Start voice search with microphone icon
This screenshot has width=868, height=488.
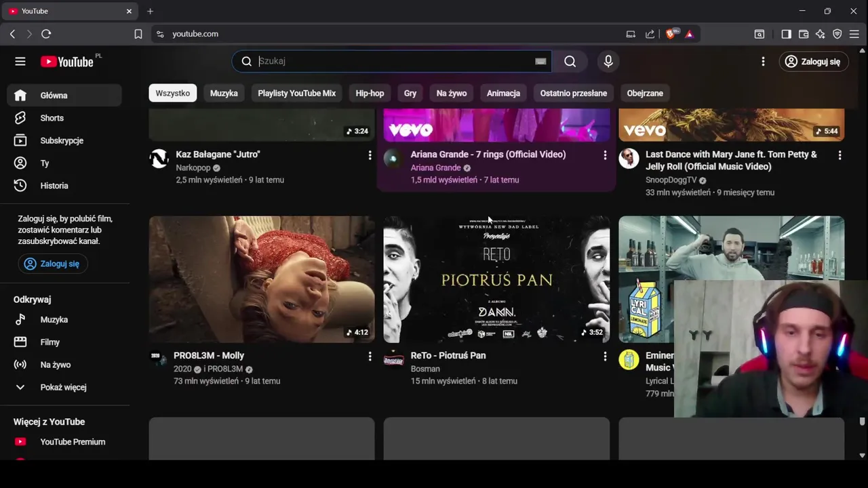pyautogui.click(x=608, y=62)
